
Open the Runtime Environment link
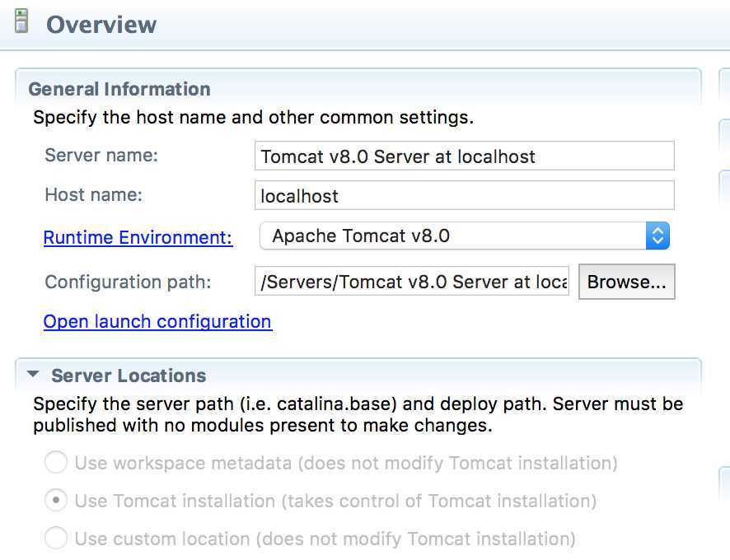[x=138, y=237]
